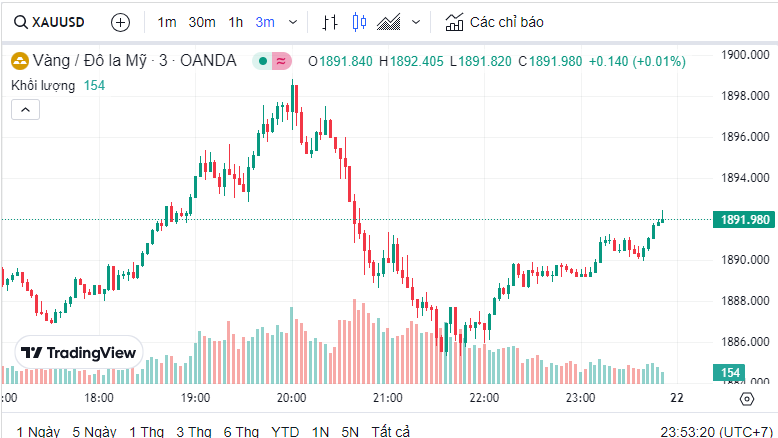The image size is (778, 438).
Task: Open chart settings gear on time axis
Action: (x=746, y=398)
